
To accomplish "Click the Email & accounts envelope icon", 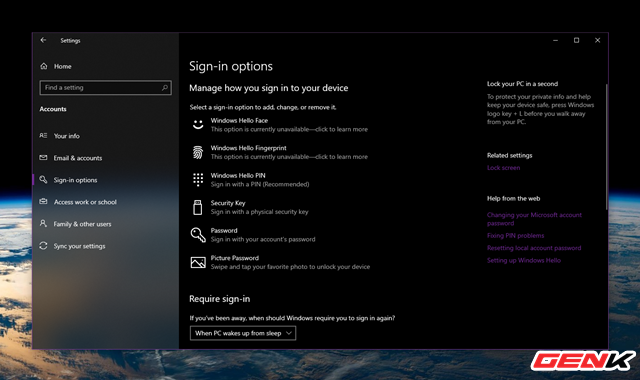I will point(43,158).
